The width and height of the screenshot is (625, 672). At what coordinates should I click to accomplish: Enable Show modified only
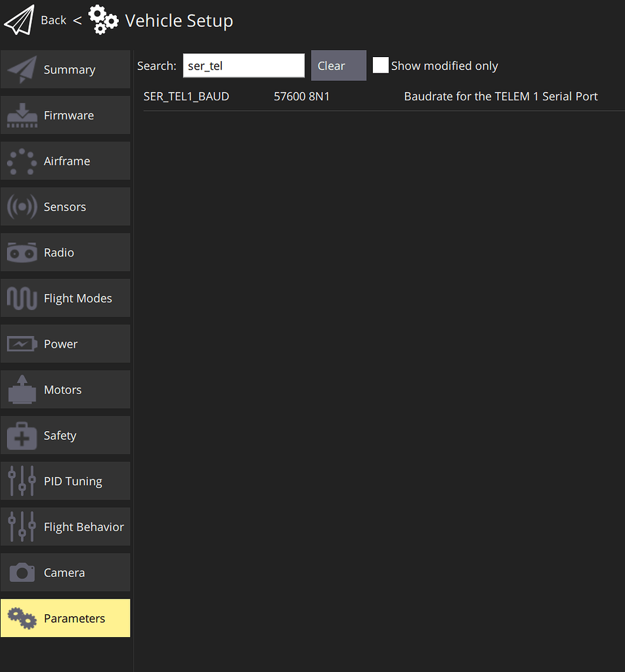click(381, 65)
